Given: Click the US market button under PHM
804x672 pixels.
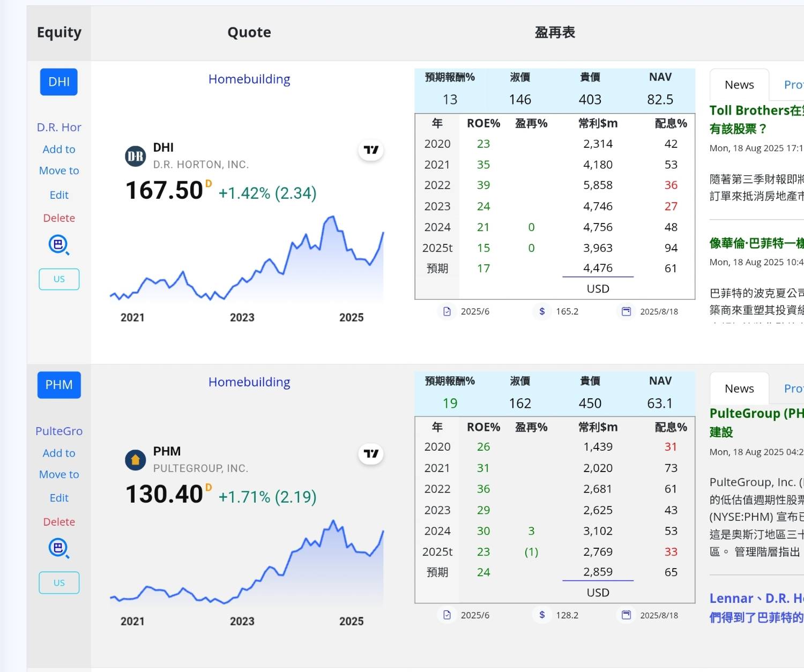Looking at the screenshot, I should click(x=59, y=583).
